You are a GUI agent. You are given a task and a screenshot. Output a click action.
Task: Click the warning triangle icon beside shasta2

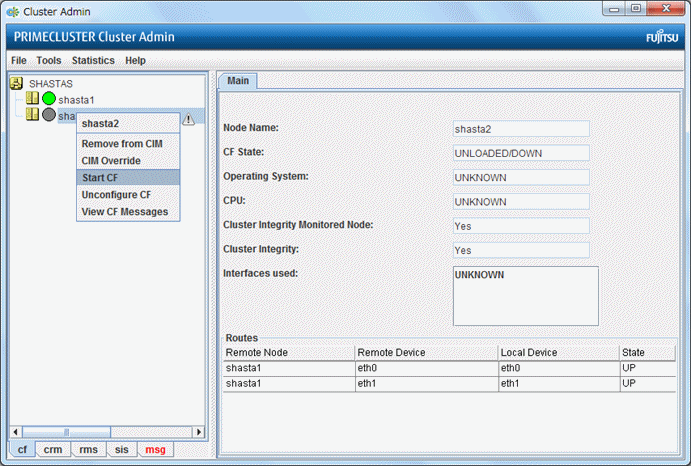point(188,118)
